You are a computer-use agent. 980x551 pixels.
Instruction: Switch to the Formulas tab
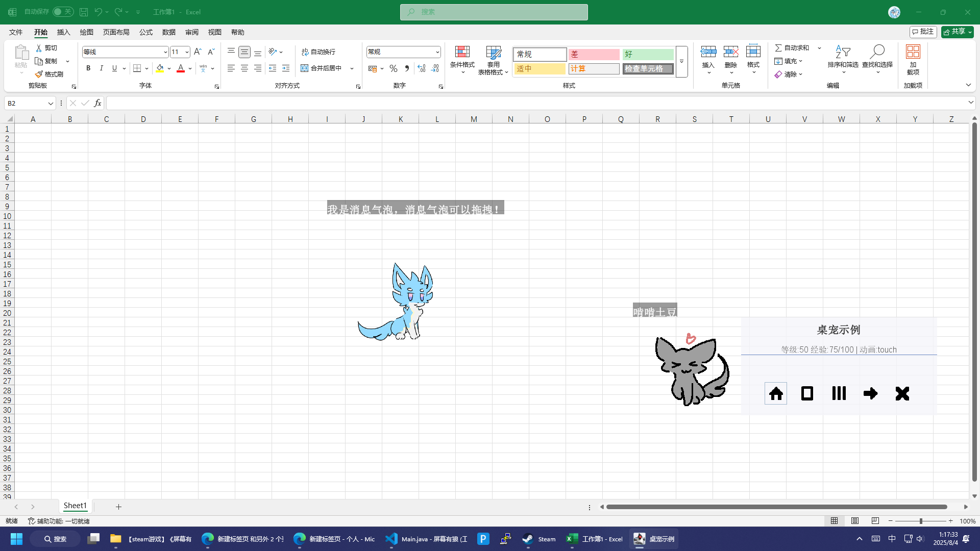(x=146, y=32)
